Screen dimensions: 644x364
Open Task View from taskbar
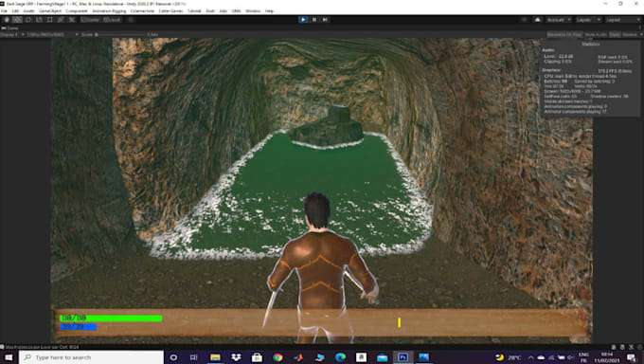(193, 357)
